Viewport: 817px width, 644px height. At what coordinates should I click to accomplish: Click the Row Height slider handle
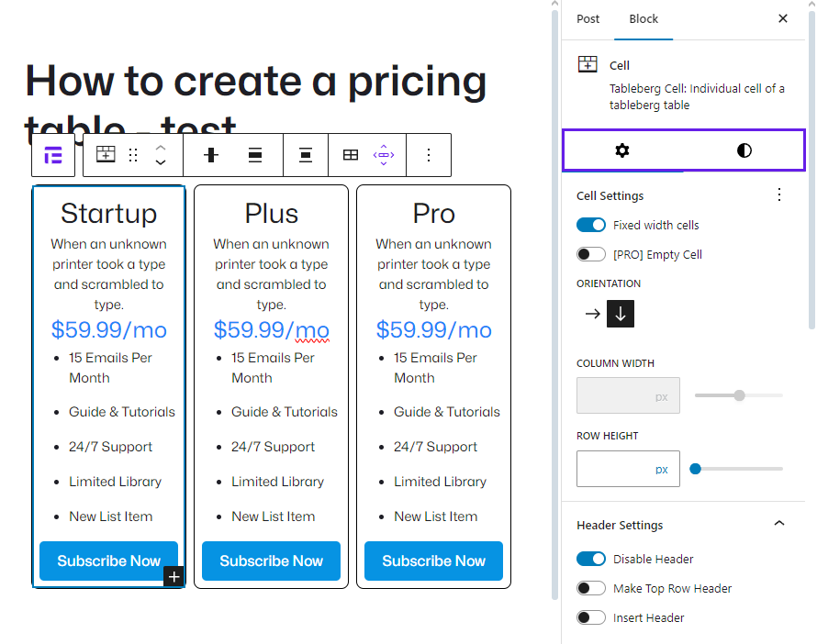click(x=695, y=469)
